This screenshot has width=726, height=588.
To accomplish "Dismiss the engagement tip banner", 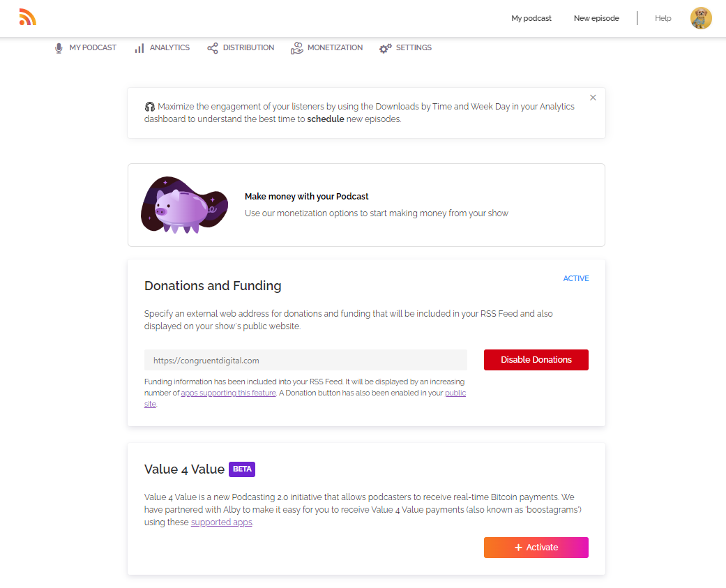I will pos(593,98).
